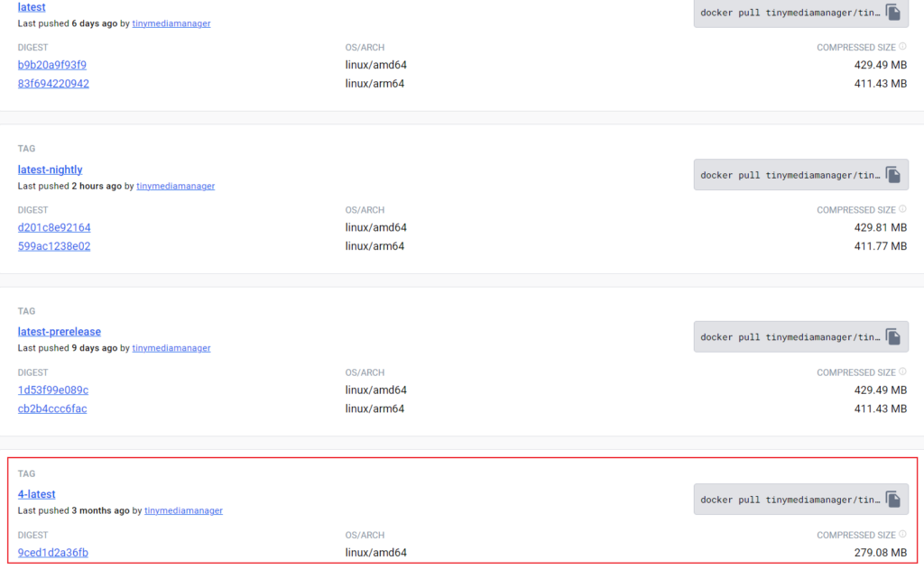924x569 pixels.
Task: Visit tinymediamanager profile under latest-nightly tag
Action: click(175, 186)
